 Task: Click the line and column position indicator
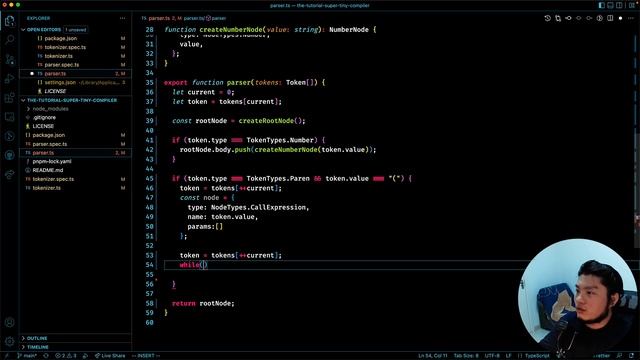tap(433, 356)
